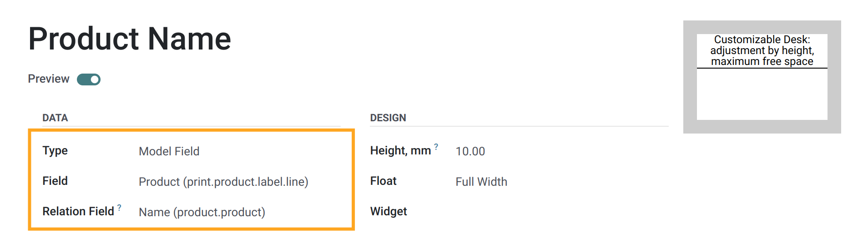Click the Preview label text
Screen dimensions: 868x238
tap(49, 79)
